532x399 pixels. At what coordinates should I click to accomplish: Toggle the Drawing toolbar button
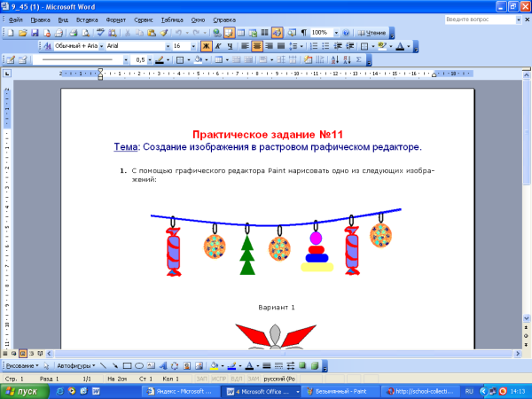coord(277,33)
